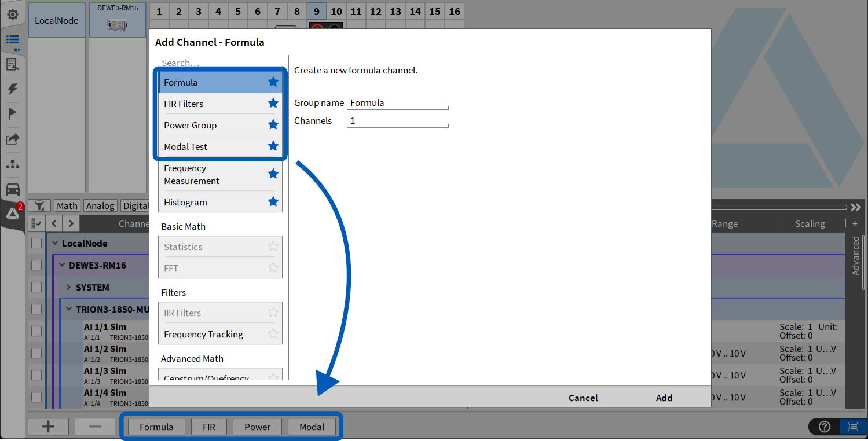Tick the TRION3-1850-MU row checkbox

(36, 309)
